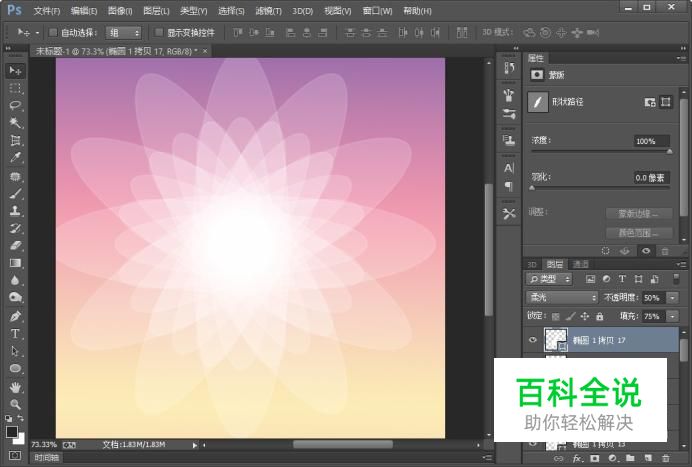
Task: Switch to the 3D panel tab
Action: [532, 264]
